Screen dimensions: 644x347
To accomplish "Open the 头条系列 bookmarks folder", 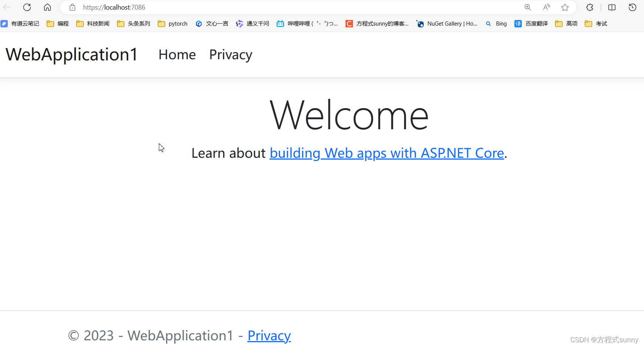I will (134, 24).
